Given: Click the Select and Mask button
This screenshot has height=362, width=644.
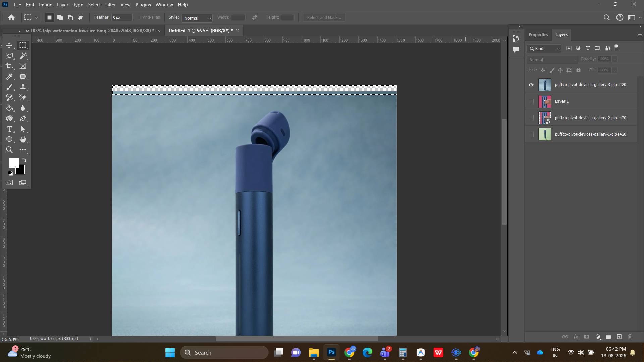Looking at the screenshot, I should pos(324,18).
